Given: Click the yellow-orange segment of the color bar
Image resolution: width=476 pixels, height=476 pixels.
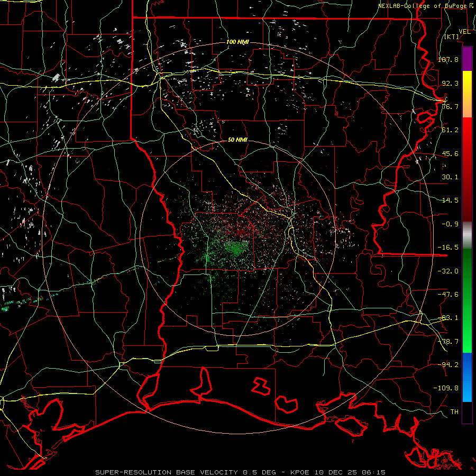Looking at the screenshot, I should [467, 94].
